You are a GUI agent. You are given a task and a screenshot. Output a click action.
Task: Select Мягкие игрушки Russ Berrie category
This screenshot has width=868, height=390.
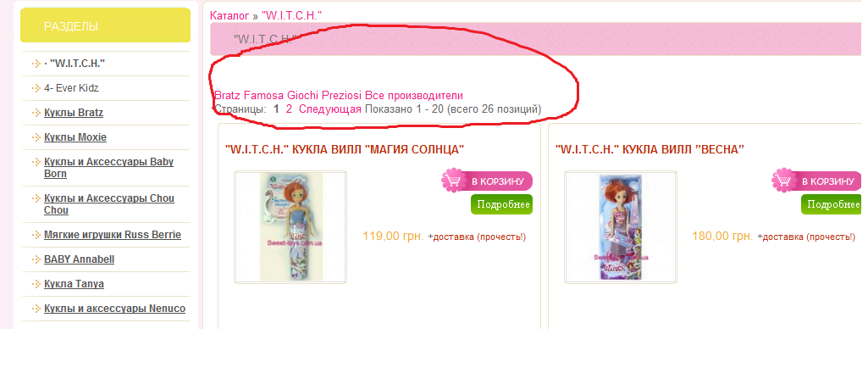coord(113,235)
